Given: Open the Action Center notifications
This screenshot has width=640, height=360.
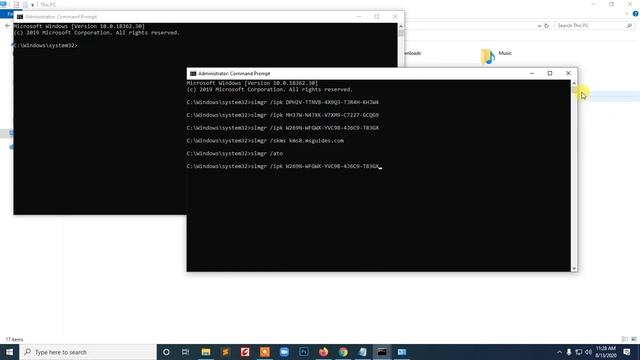Looking at the screenshot, I should pyautogui.click(x=627, y=352).
